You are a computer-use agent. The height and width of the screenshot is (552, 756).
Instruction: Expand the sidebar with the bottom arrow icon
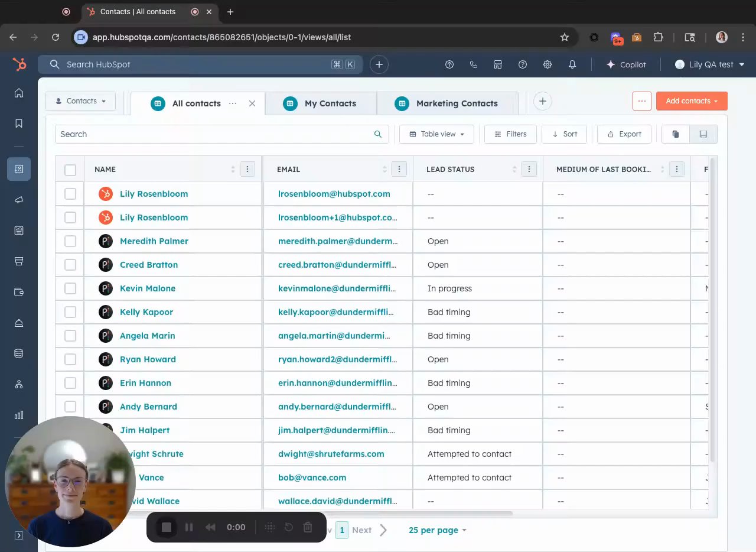[x=19, y=535]
